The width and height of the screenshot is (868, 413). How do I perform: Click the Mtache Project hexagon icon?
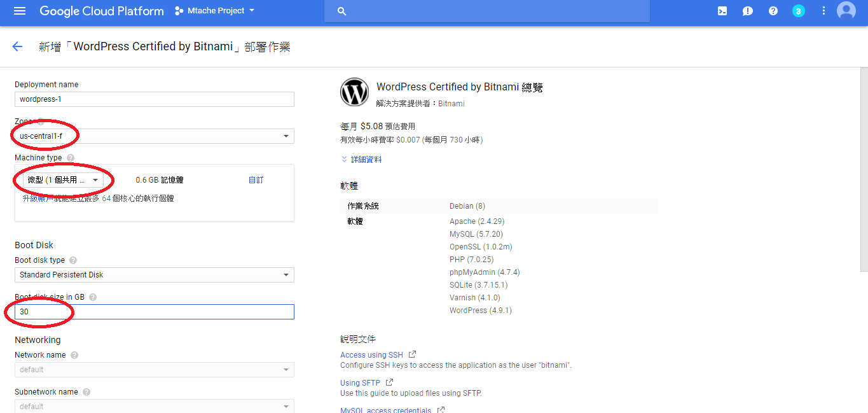coord(179,11)
